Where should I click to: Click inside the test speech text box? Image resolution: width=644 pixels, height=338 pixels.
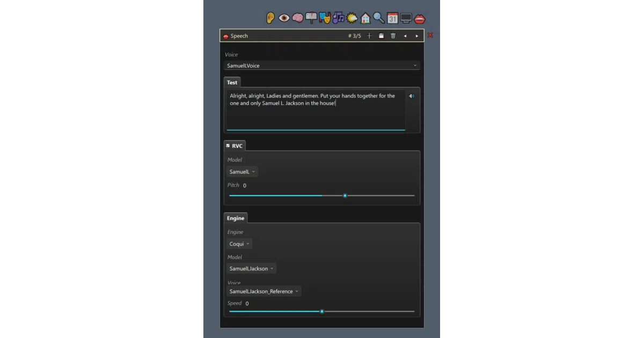(316, 110)
